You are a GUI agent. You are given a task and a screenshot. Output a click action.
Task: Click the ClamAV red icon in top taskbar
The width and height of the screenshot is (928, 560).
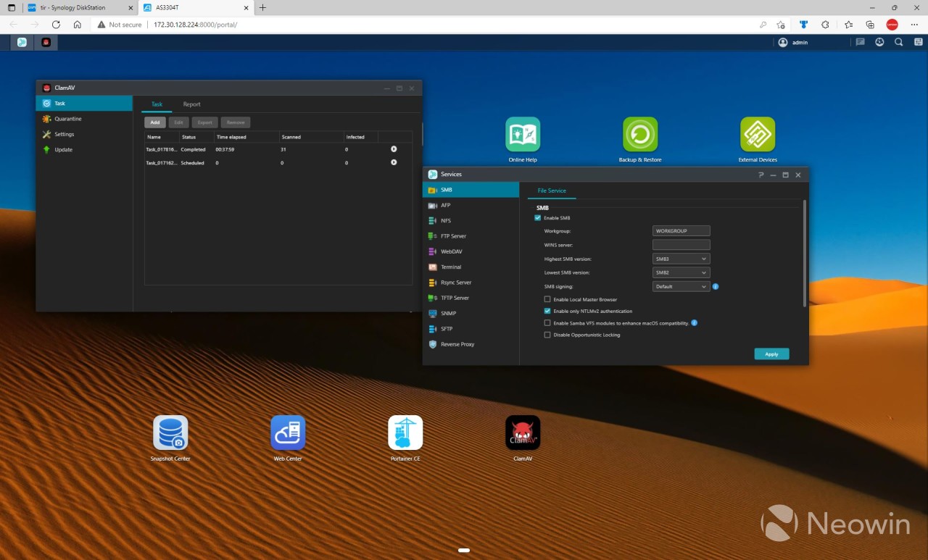coord(46,42)
